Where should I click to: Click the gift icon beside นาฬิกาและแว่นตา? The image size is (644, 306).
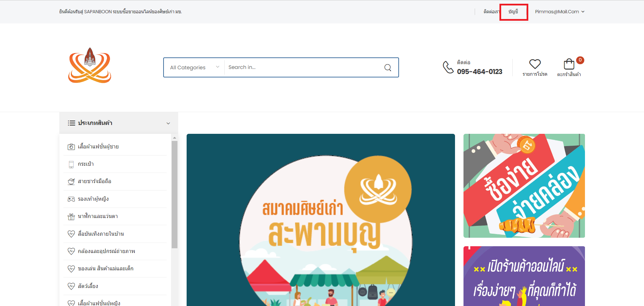pyautogui.click(x=71, y=217)
